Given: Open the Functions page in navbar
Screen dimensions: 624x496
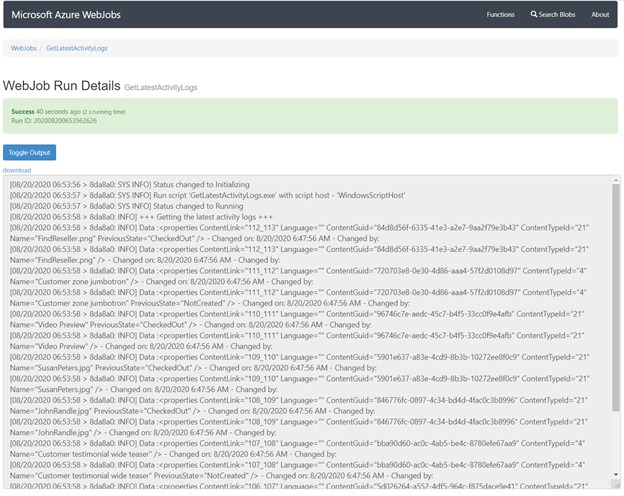Looking at the screenshot, I should tap(500, 15).
